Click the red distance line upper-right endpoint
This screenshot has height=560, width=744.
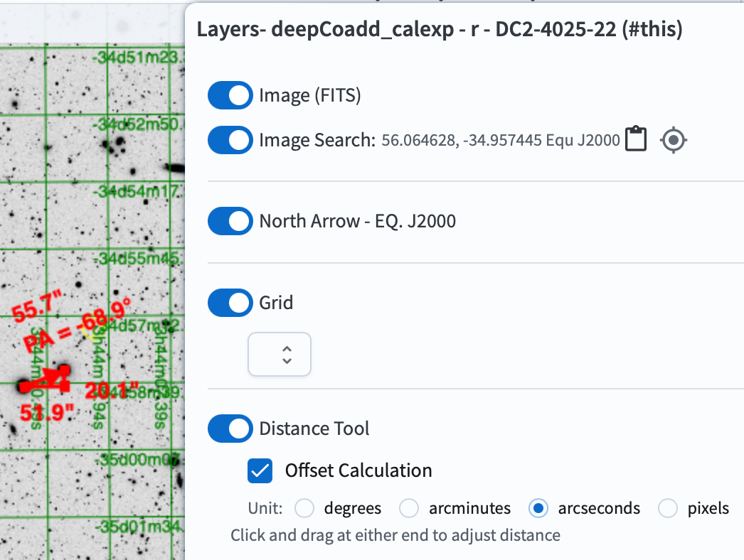(65, 370)
